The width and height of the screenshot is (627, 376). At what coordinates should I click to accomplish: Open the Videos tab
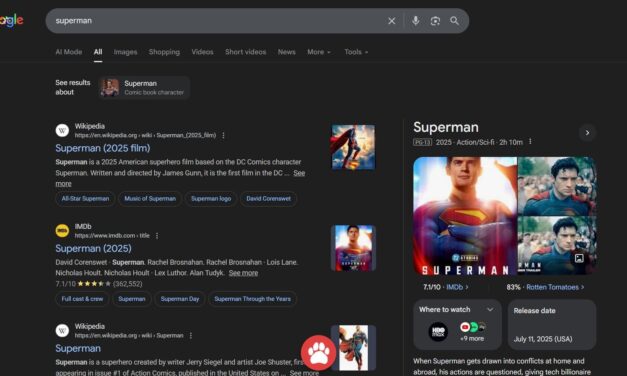[x=202, y=52]
